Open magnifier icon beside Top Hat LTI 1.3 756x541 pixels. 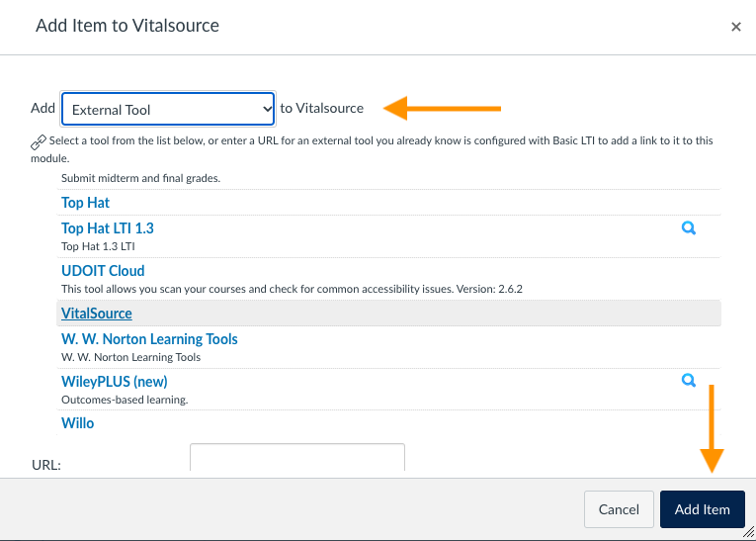pos(689,227)
